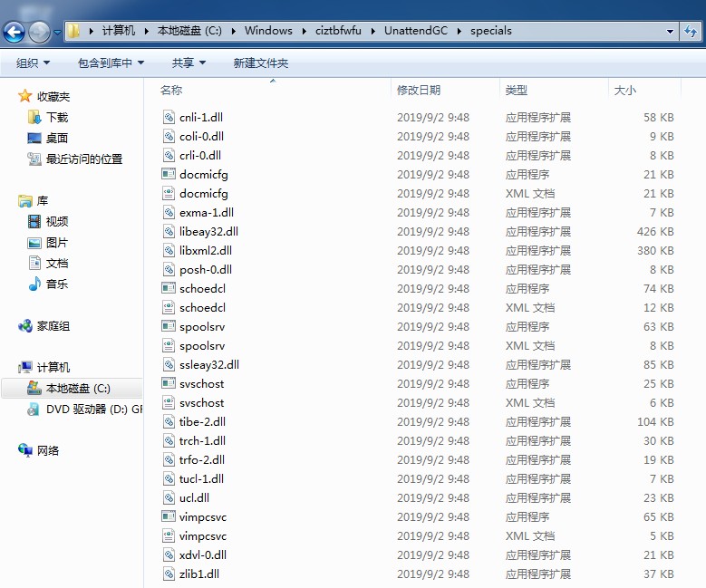Select the trfo-2.dll file name
Screen dimensions: 706x588
(x=202, y=459)
